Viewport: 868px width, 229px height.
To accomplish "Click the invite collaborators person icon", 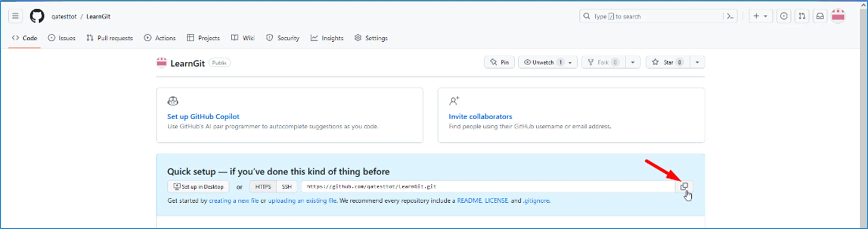I will coord(454,101).
